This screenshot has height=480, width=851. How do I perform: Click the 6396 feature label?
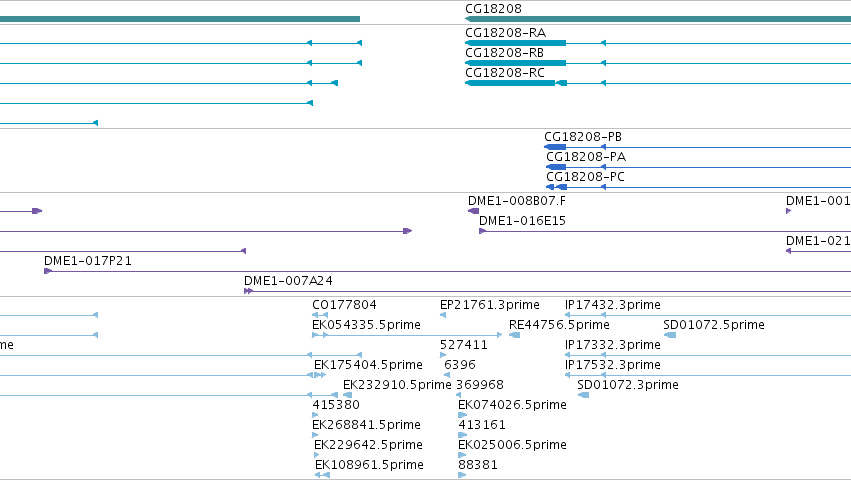pyautogui.click(x=460, y=365)
